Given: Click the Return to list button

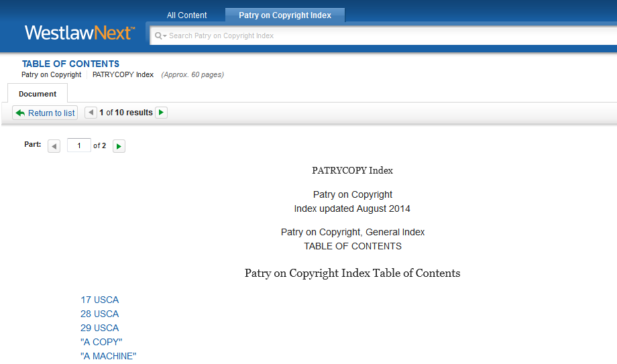Looking at the screenshot, I should (45, 113).
